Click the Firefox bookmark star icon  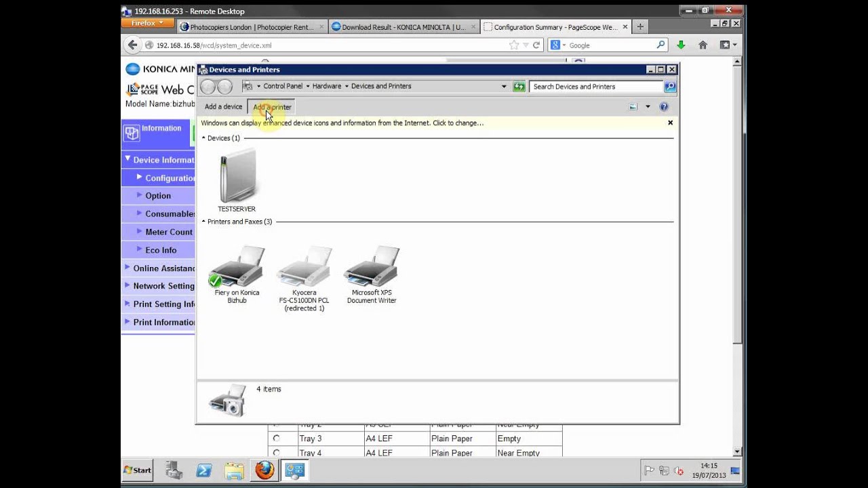514,45
